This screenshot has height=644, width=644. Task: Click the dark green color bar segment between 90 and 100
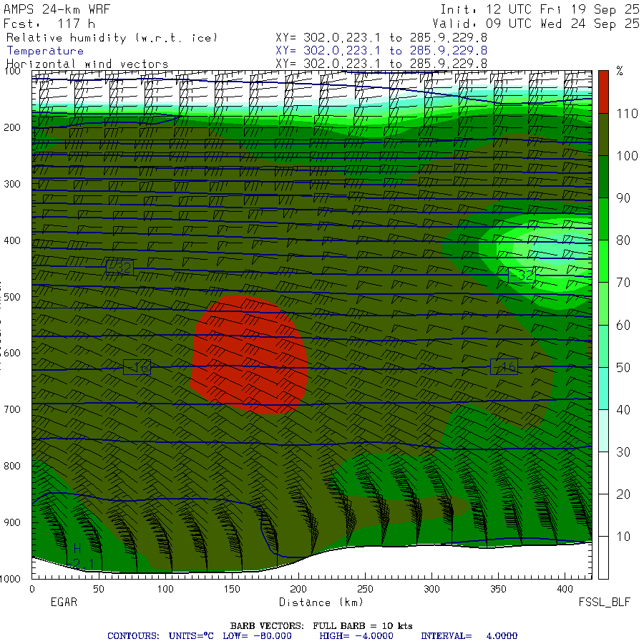click(603, 177)
